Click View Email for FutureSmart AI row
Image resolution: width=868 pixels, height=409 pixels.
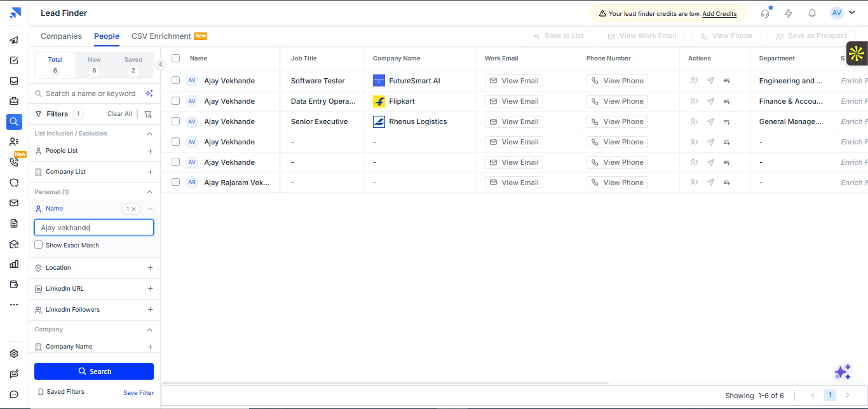click(514, 81)
